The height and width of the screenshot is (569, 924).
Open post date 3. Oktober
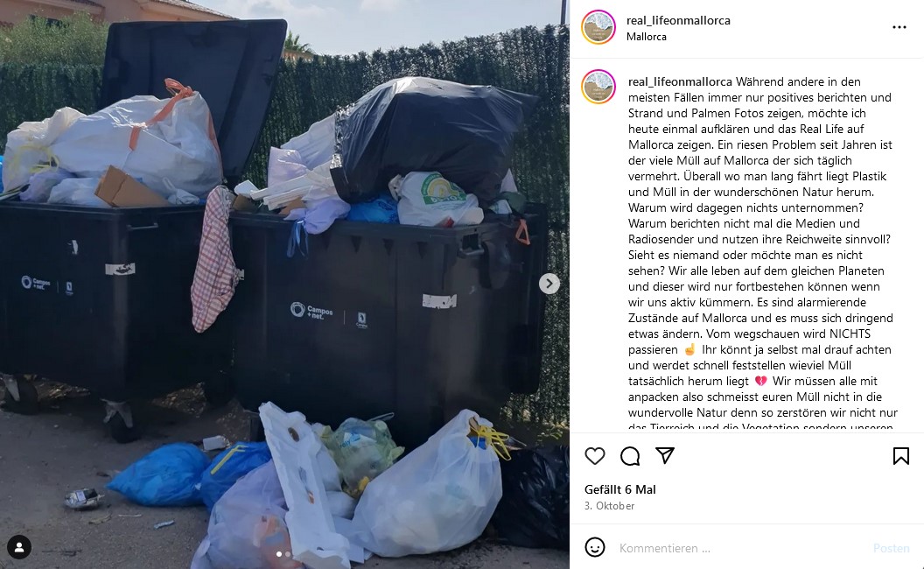tap(609, 506)
